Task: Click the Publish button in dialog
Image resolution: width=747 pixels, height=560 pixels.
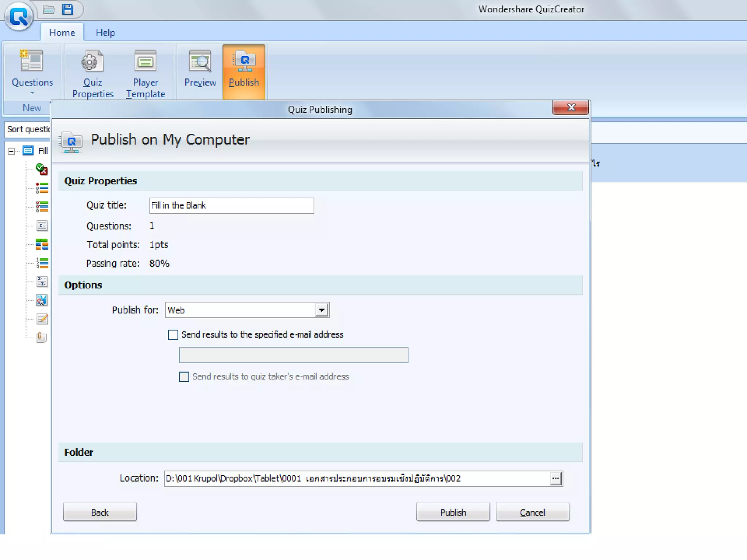Action: point(453,512)
